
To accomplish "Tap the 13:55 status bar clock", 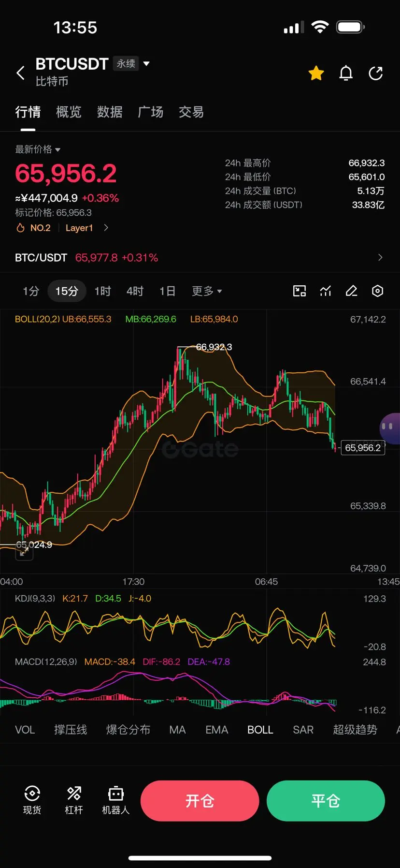I will (x=75, y=28).
